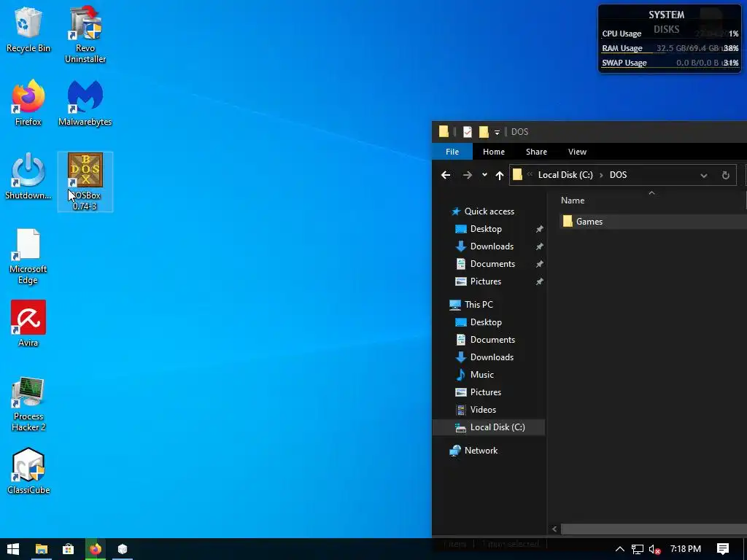The height and width of the screenshot is (560, 747).
Task: Click the muted volume tray icon
Action: click(x=654, y=549)
